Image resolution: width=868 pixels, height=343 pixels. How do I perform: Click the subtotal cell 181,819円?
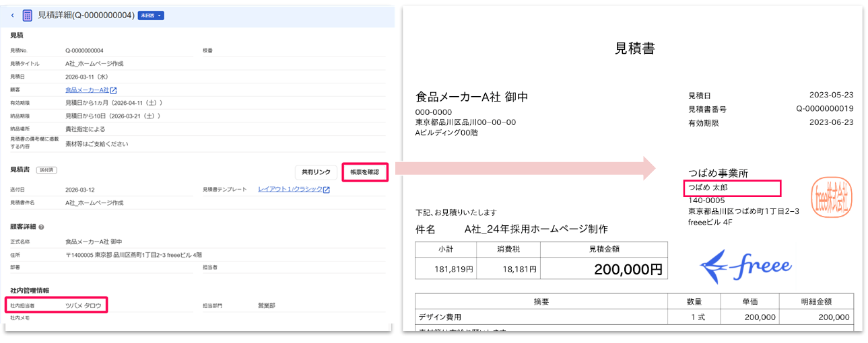point(445,270)
